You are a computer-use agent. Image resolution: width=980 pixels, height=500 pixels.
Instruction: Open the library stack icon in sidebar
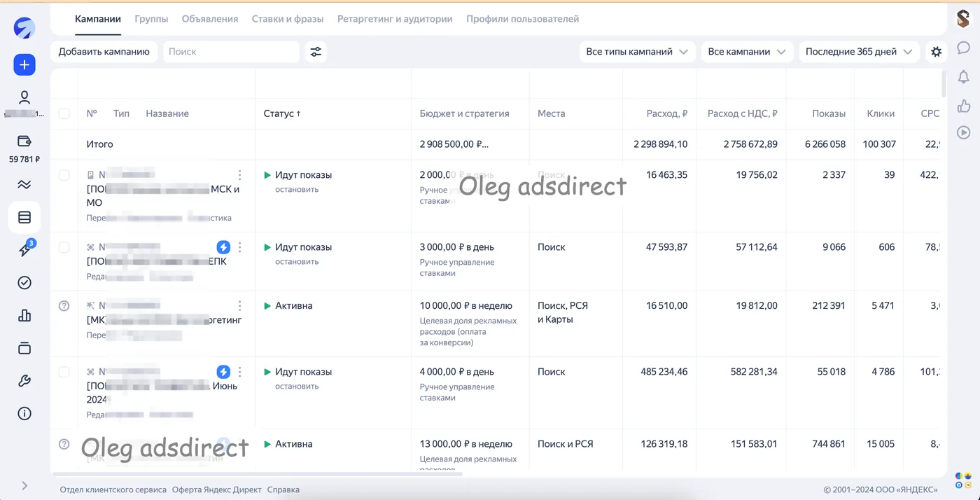click(x=24, y=348)
